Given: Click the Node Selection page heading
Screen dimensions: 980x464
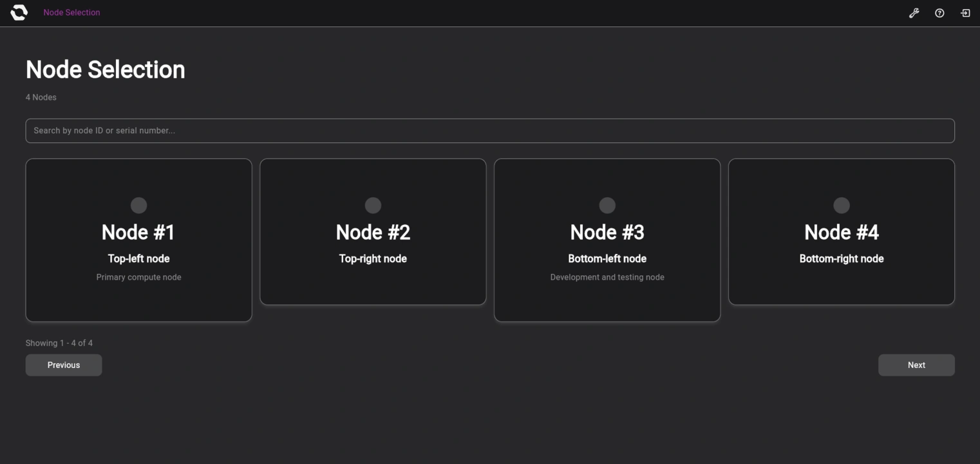Looking at the screenshot, I should point(105,69).
